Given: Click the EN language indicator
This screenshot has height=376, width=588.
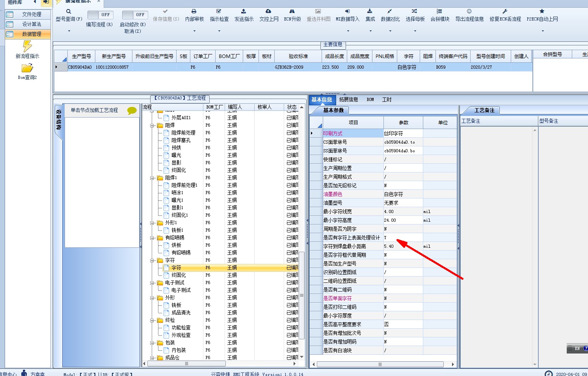Looking at the screenshot, I should click(577, 348).
